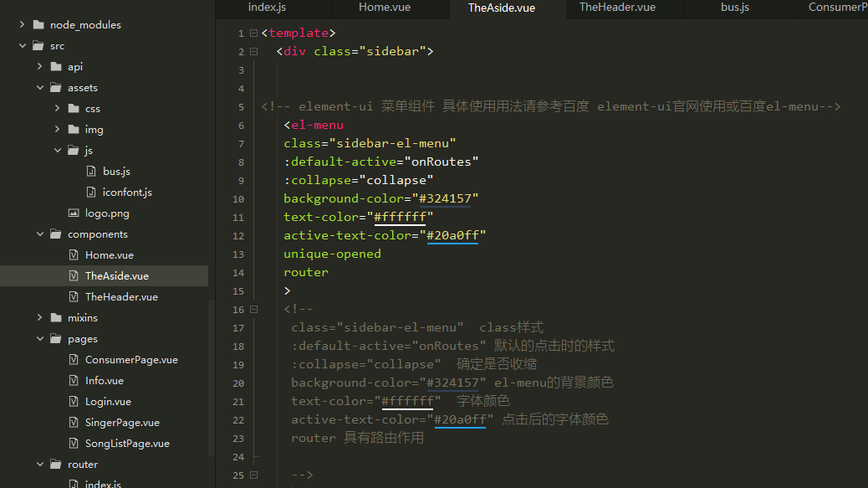The height and width of the screenshot is (488, 868).
Task: Switch to the bus.js editor tab
Action: click(x=734, y=8)
